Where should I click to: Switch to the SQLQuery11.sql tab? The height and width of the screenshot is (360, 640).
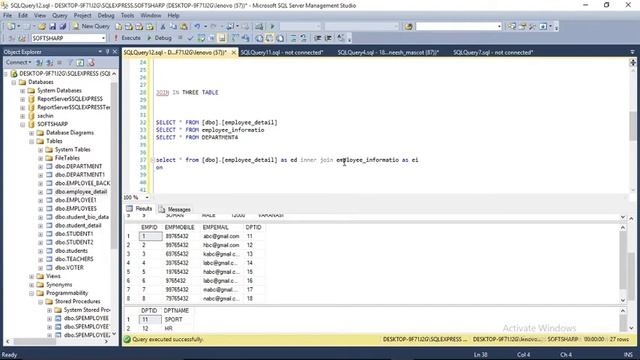[282, 52]
